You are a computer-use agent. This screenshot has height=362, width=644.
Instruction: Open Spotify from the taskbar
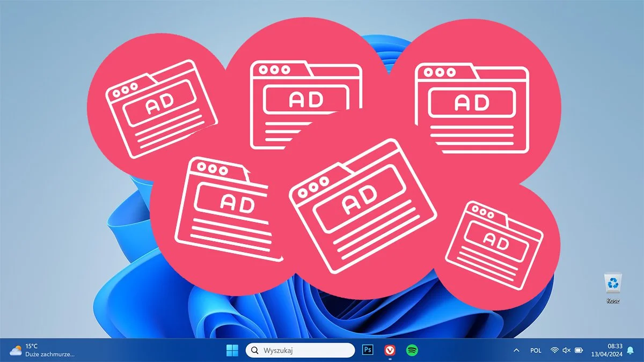[x=412, y=350]
